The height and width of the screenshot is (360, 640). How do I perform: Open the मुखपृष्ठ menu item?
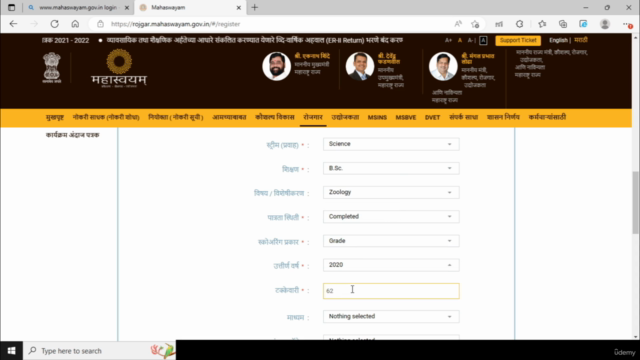tap(55, 117)
